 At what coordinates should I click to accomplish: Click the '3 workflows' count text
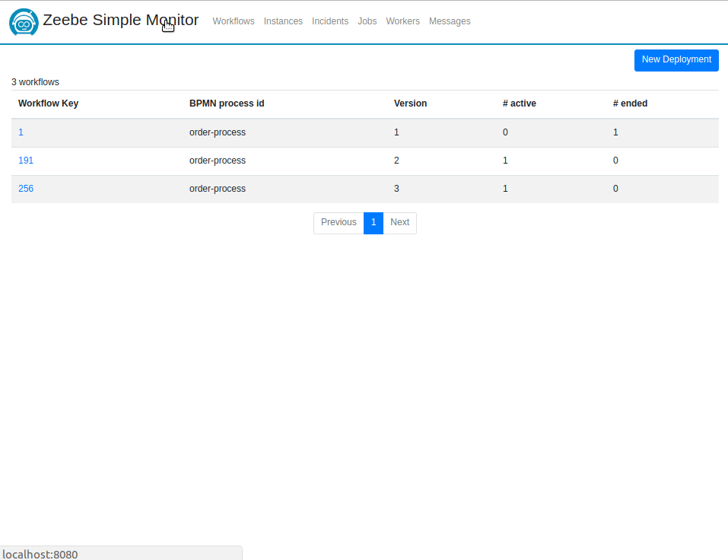[35, 82]
